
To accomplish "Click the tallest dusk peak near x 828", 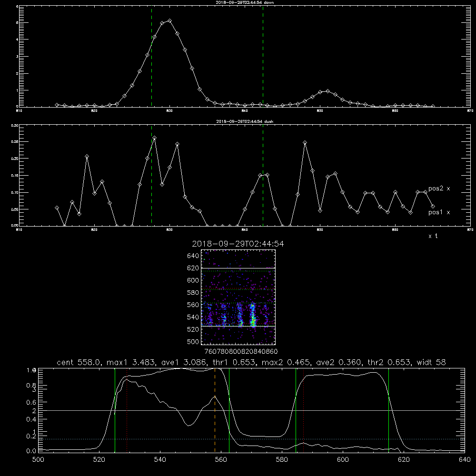I will click(x=155, y=138).
